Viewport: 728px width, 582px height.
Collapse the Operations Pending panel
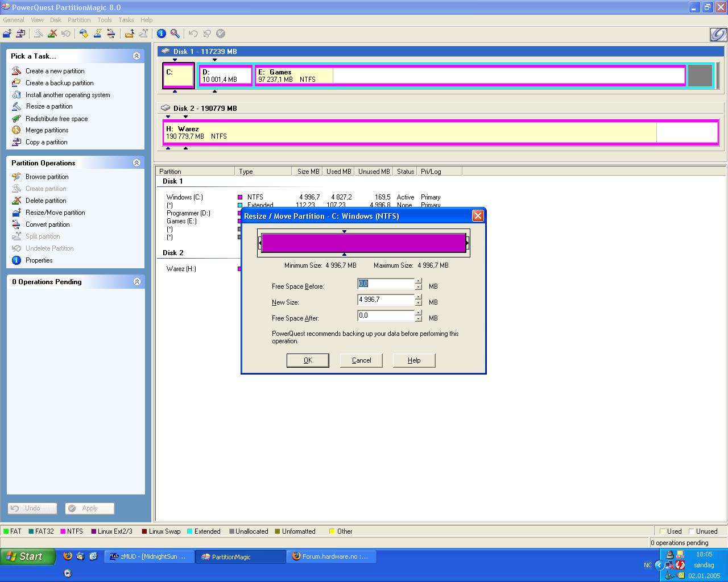tap(136, 281)
